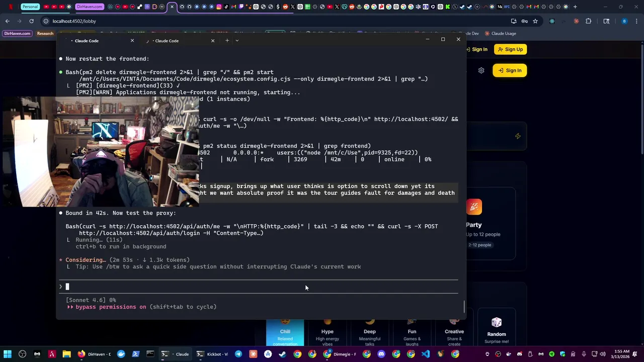The height and width of the screenshot is (362, 644).
Task: Select the Creative mood tile
Action: click(x=454, y=332)
